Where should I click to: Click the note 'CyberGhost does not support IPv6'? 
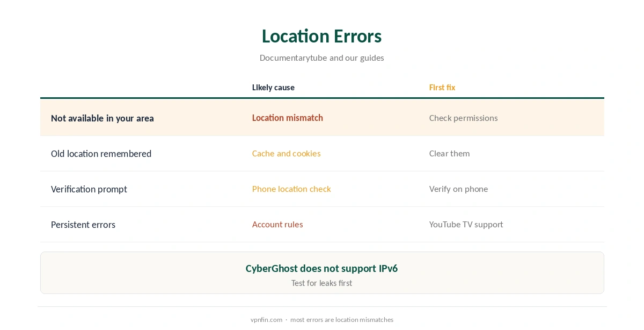click(x=321, y=269)
